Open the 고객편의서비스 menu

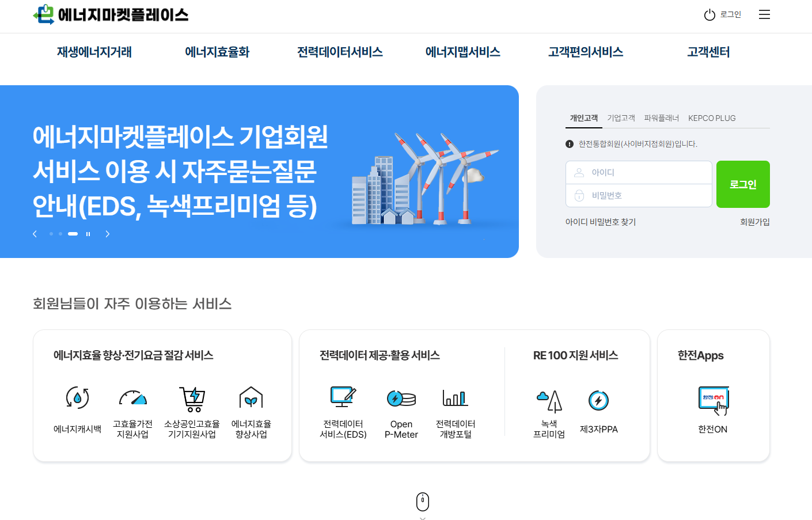[586, 52]
